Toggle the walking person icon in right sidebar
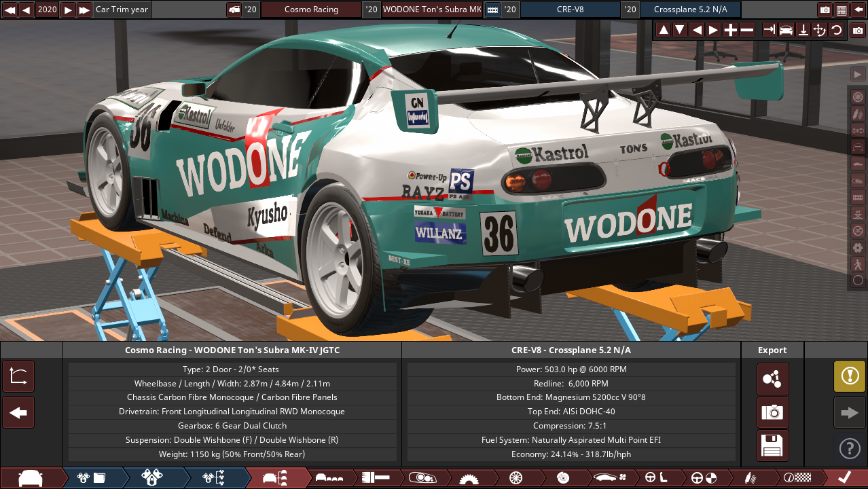 (x=858, y=264)
